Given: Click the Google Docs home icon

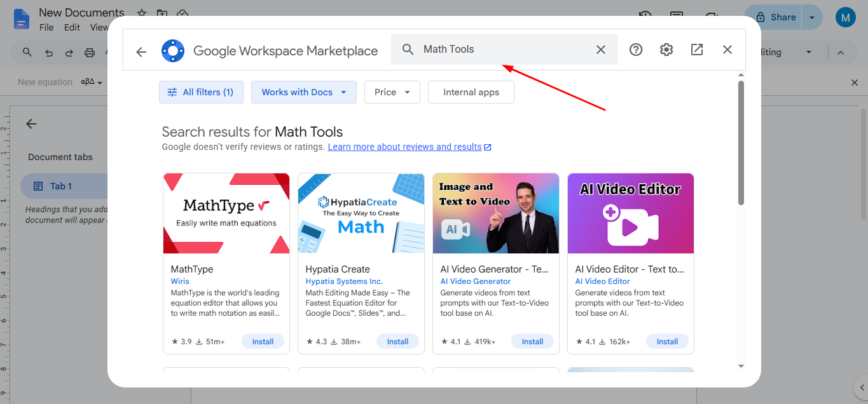Looking at the screenshot, I should coord(22,19).
